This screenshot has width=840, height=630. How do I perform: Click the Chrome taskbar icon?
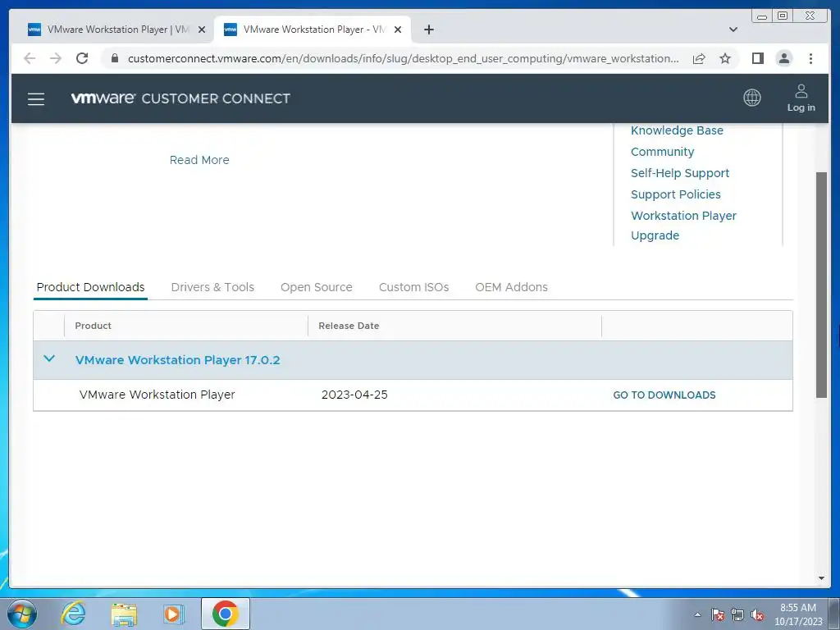click(225, 614)
